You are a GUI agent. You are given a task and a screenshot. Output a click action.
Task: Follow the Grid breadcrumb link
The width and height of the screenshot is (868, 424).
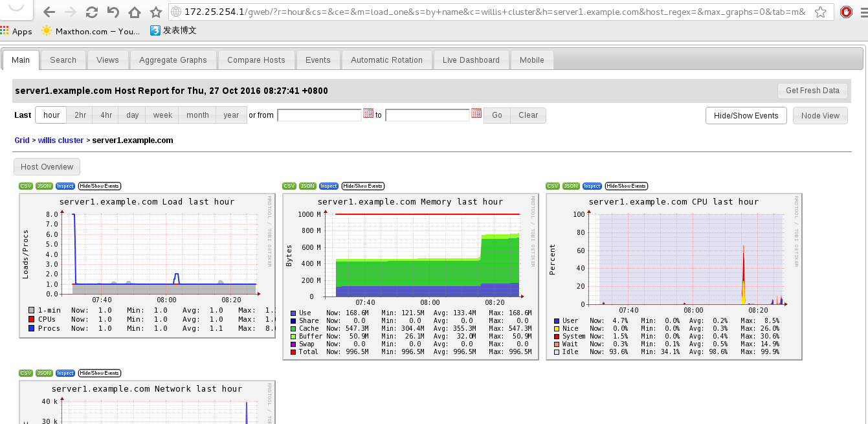[22, 140]
